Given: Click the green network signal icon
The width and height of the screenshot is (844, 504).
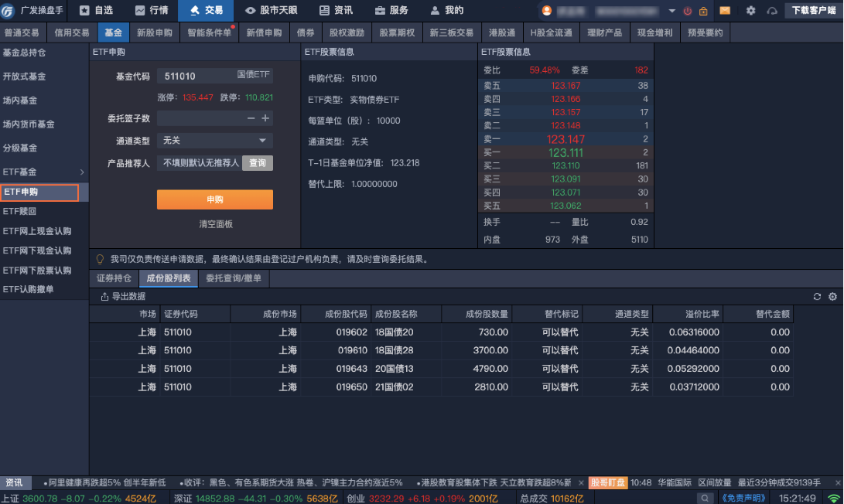Looking at the screenshot, I should (833, 498).
